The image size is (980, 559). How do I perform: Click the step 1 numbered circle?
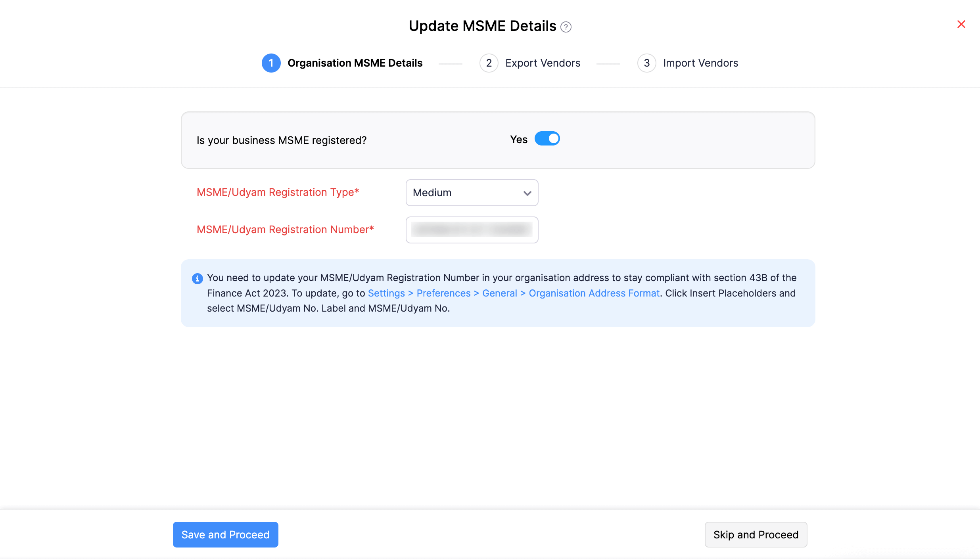tap(271, 63)
